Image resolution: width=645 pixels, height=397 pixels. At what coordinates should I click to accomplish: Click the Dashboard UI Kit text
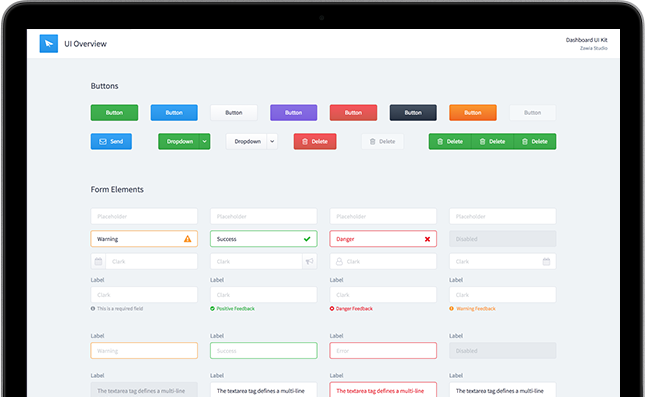(x=587, y=40)
